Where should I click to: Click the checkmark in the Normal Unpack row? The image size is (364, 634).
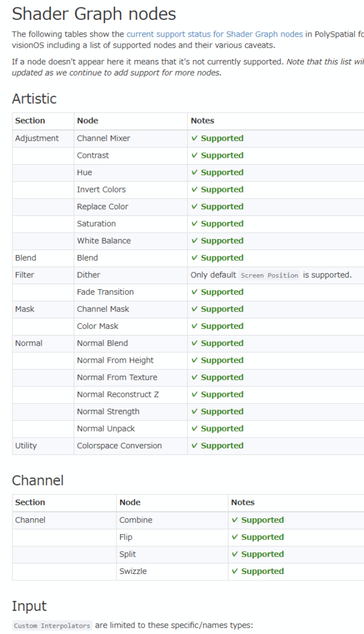click(194, 428)
